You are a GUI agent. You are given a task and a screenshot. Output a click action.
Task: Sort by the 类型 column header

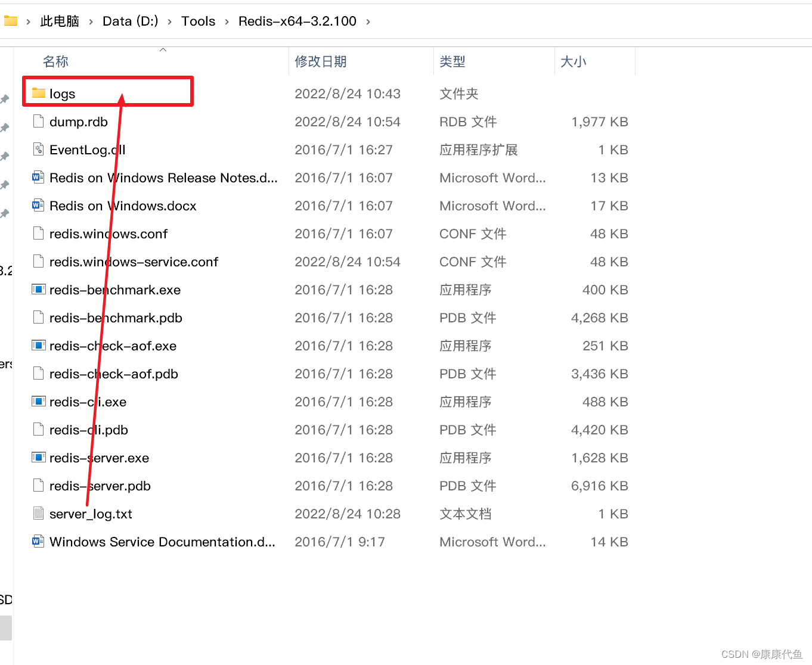coord(452,61)
